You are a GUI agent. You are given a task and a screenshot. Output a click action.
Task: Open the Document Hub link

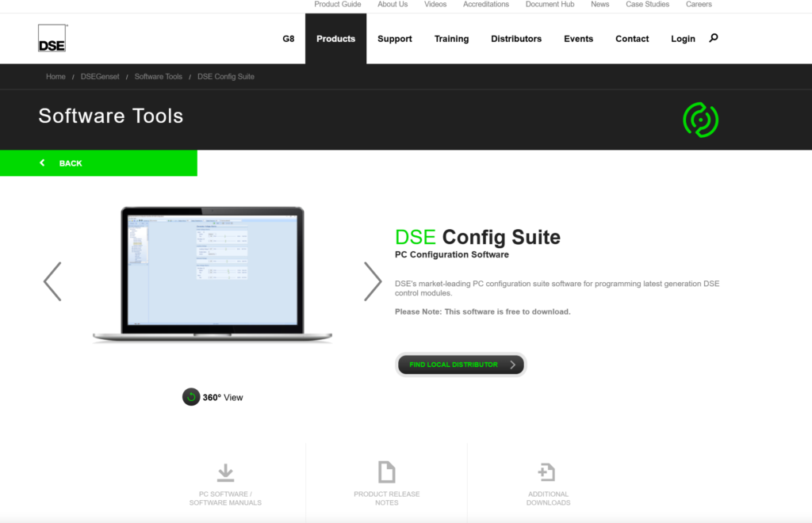550,5
